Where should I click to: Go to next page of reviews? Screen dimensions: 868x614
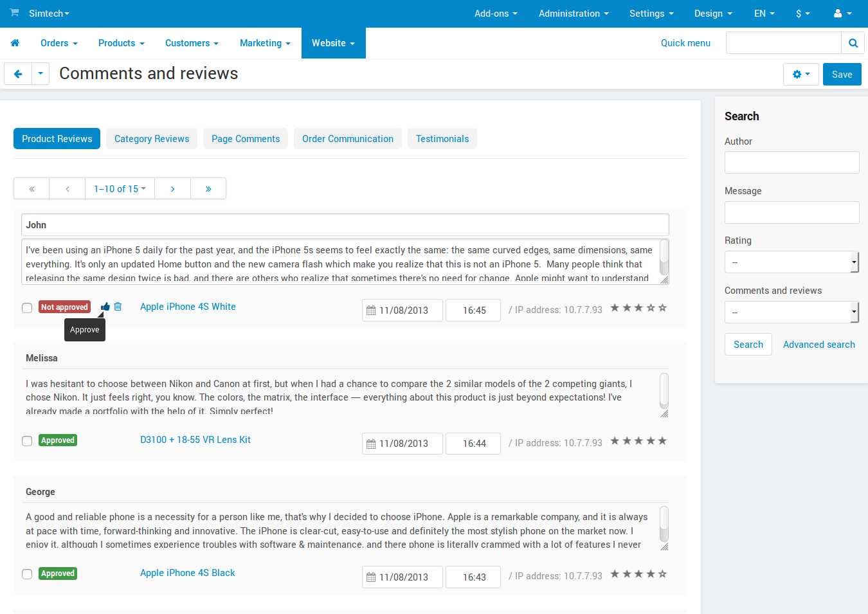[173, 188]
